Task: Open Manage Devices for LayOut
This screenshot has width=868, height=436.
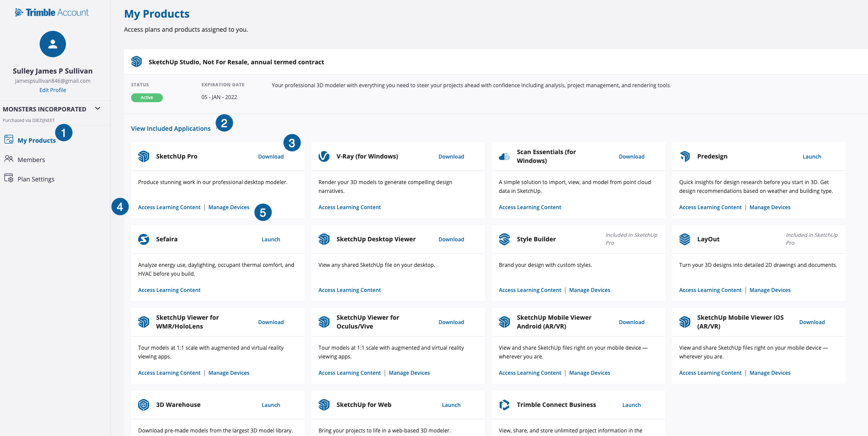Action: coord(770,290)
